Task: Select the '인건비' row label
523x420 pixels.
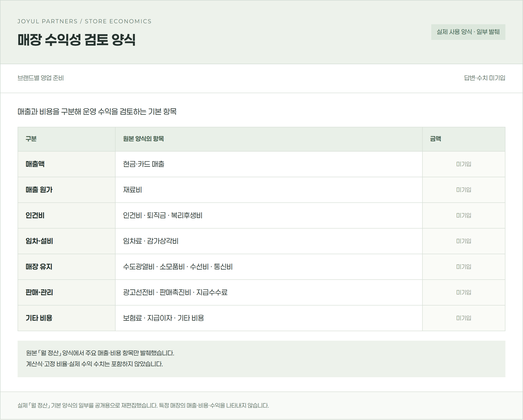Action: point(35,215)
